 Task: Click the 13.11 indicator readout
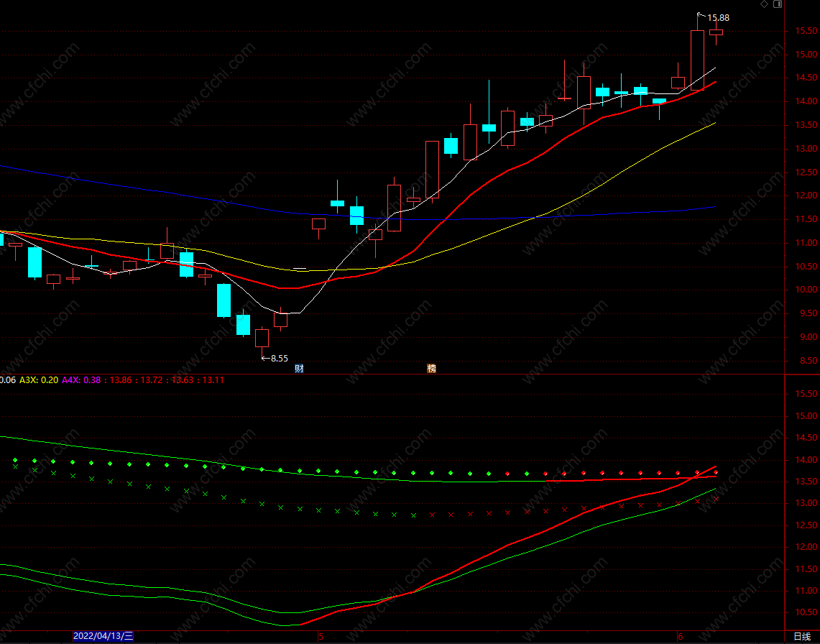213,379
